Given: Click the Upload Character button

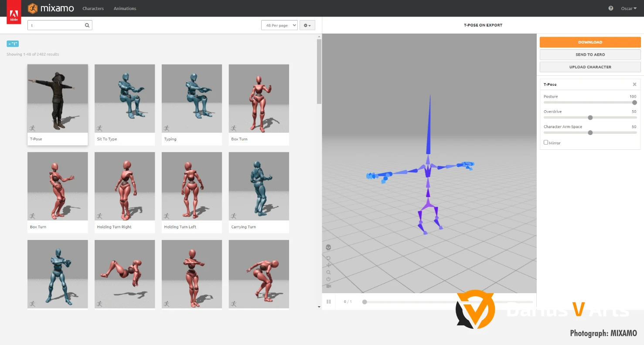Looking at the screenshot, I should coord(590,67).
